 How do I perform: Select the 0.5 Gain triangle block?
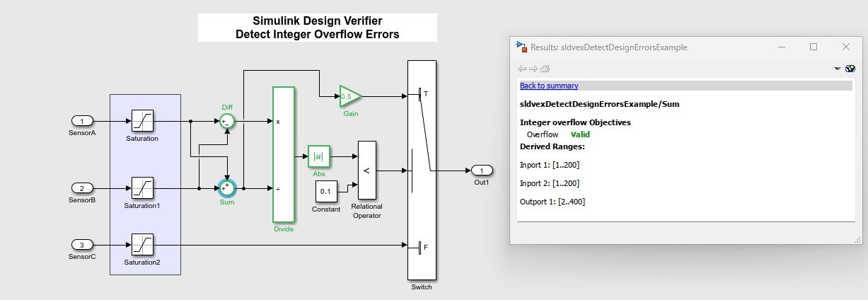(x=349, y=96)
